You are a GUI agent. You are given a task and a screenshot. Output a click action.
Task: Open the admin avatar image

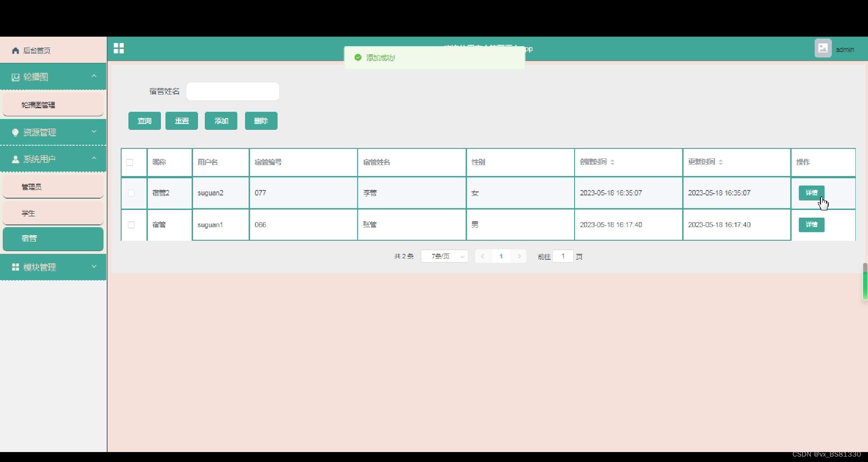click(823, 48)
